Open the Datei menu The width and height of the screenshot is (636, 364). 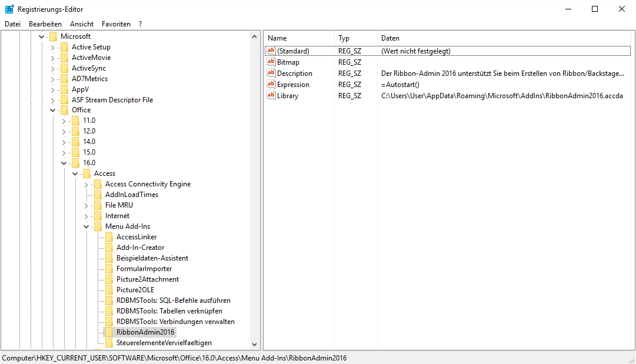[x=12, y=24]
